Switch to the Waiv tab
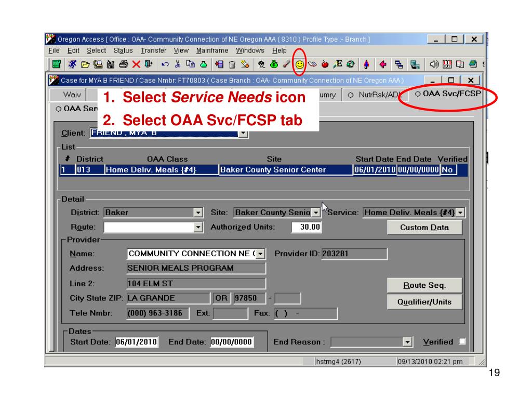This screenshot has width=532, height=399. [x=68, y=95]
